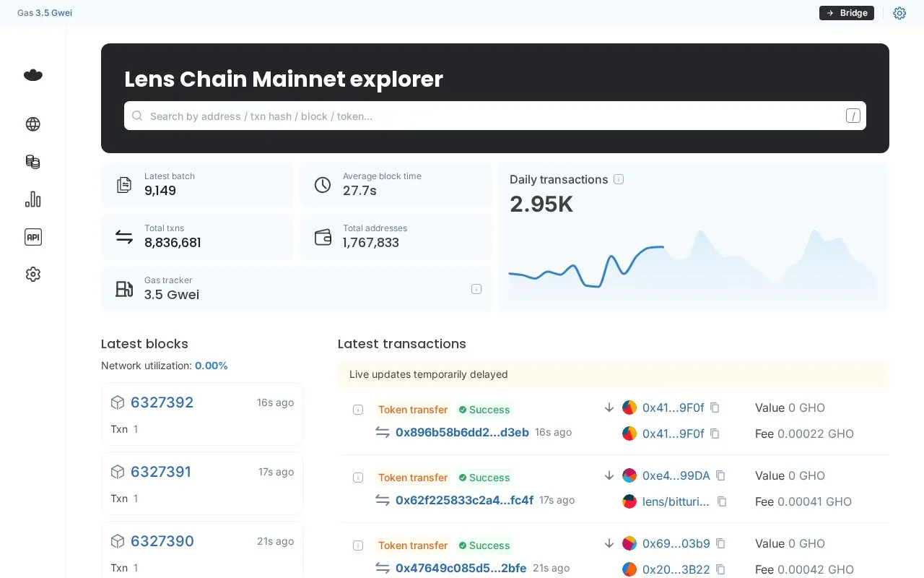The width and height of the screenshot is (924, 578).
Task: Click Gas 3.5 Gwei in the top bar
Action: click(45, 13)
